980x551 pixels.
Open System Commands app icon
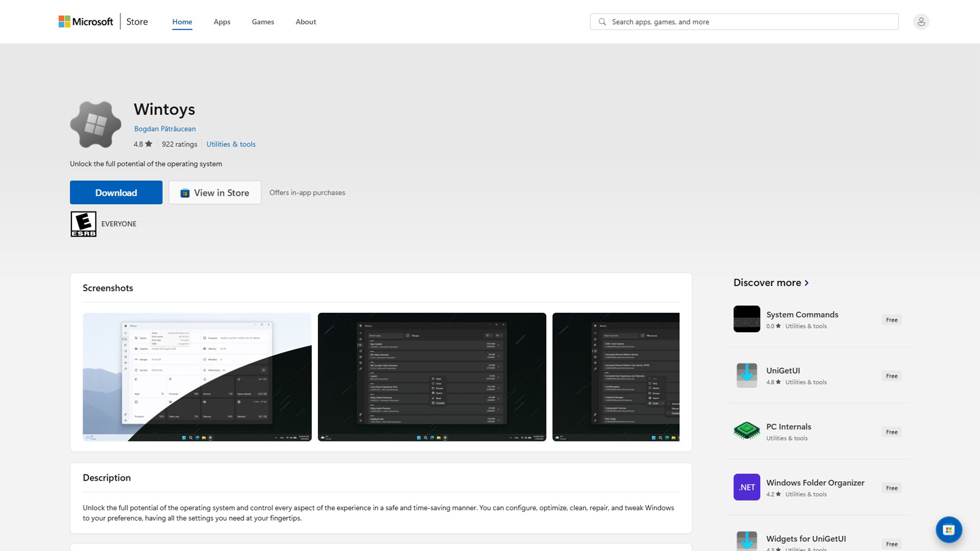point(747,319)
